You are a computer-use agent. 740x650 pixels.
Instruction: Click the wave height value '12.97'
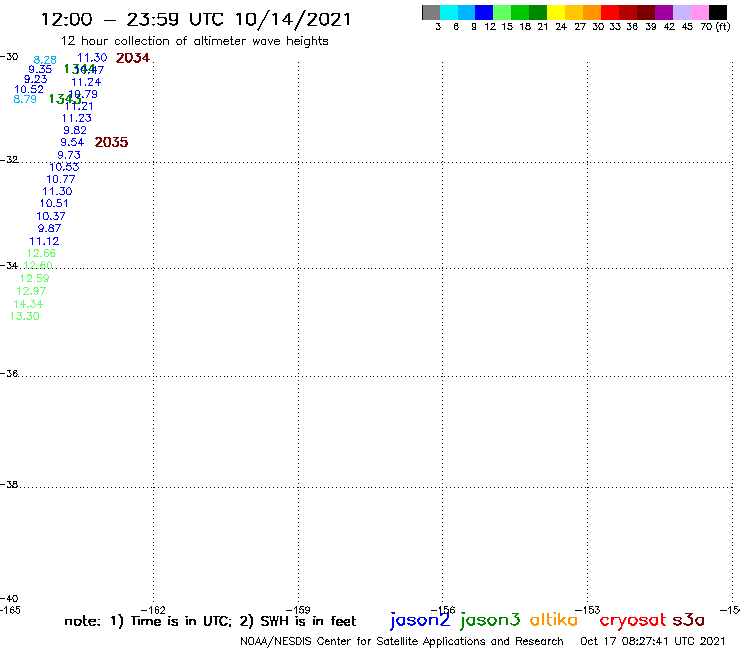(31, 291)
